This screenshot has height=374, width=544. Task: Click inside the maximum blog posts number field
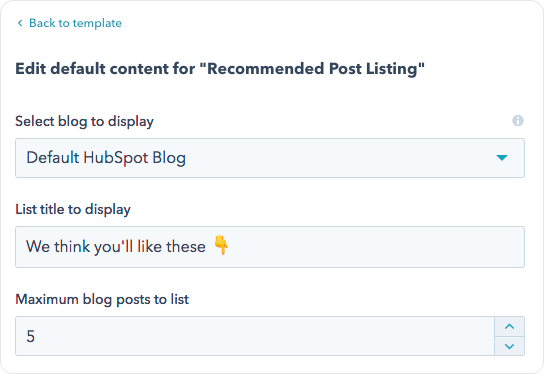tap(255, 336)
